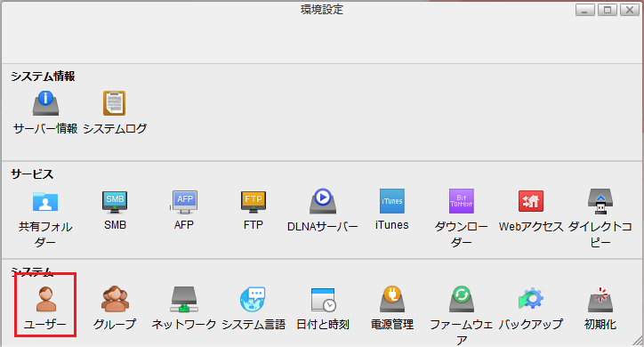The height and width of the screenshot is (347, 644).
Task: Open the サーバー情報 server info icon
Action: (x=45, y=103)
